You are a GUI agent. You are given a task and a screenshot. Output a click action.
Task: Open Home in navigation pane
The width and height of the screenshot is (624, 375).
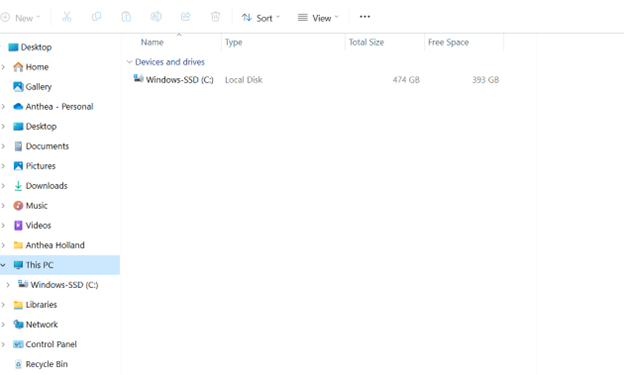point(37,67)
